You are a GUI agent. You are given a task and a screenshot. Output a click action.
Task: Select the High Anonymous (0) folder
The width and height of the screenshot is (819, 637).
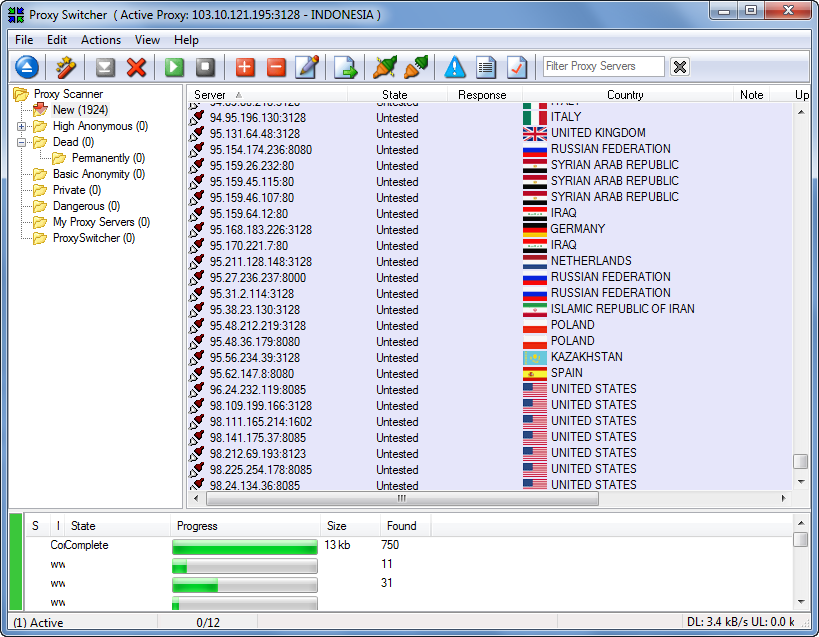(100, 126)
